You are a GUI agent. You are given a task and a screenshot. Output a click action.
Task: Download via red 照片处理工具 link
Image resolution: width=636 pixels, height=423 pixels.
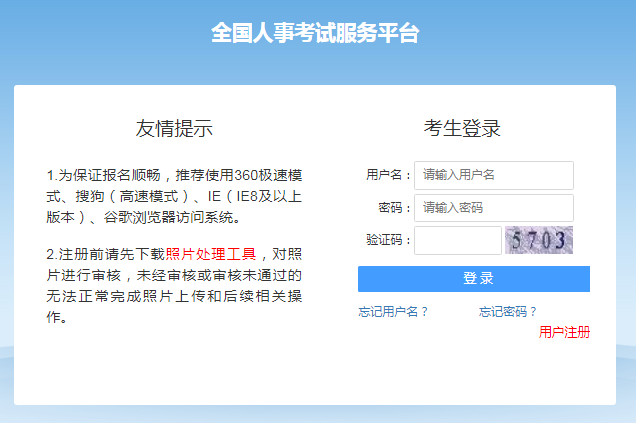211,254
